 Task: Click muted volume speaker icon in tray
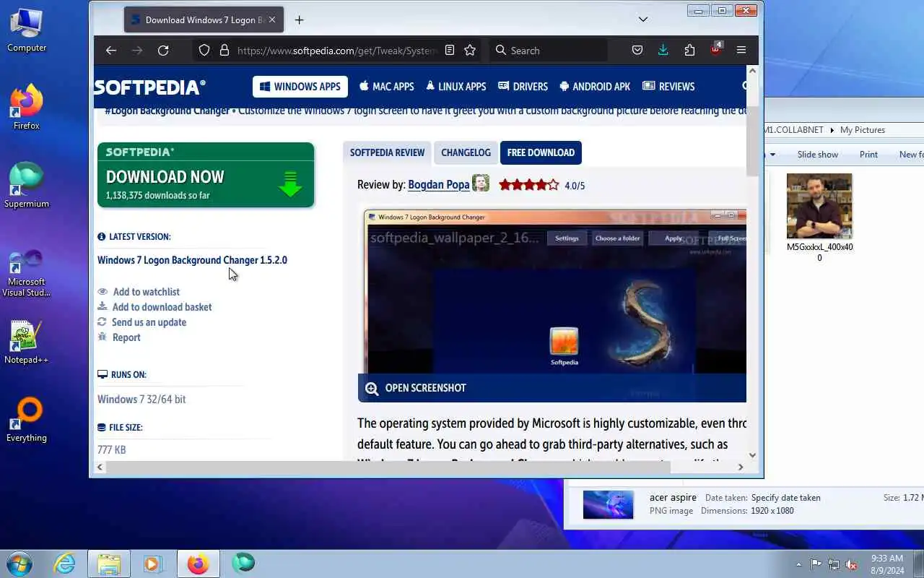pyautogui.click(x=852, y=564)
